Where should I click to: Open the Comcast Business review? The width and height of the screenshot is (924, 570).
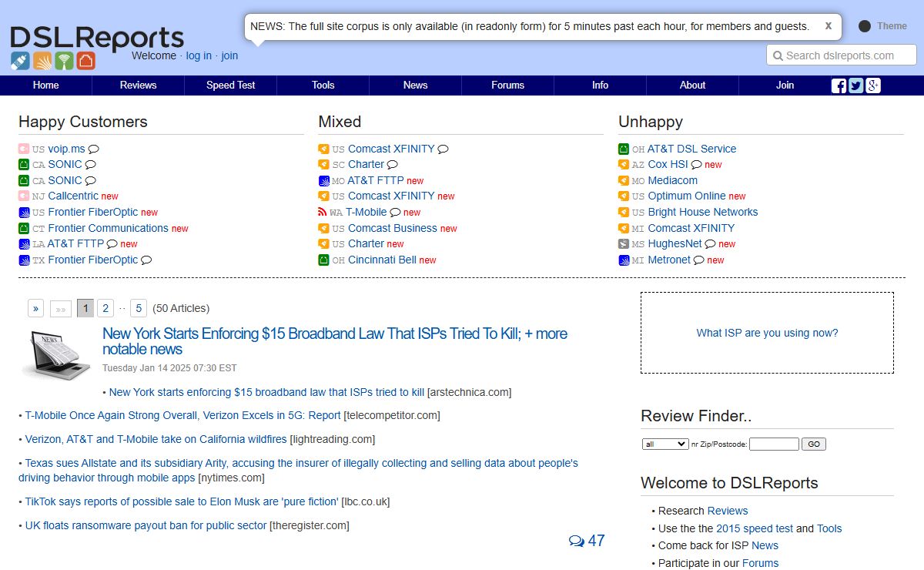pos(393,228)
